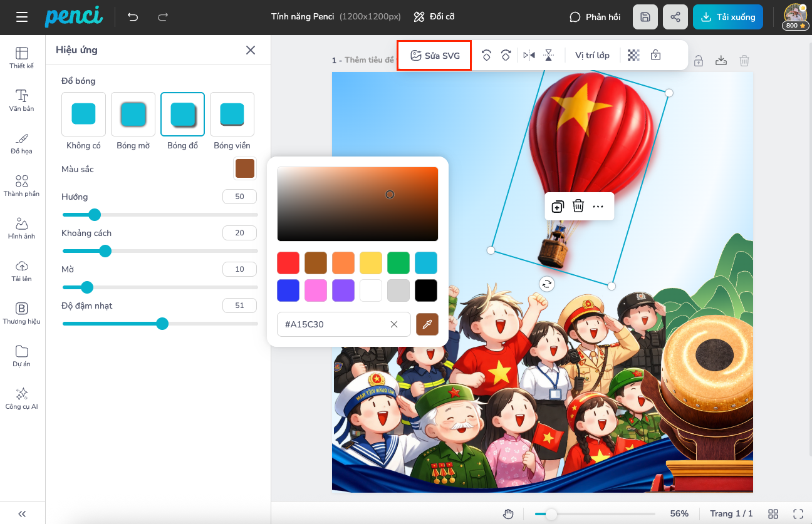Viewport: 812px width, 524px height.
Task: Flip the balloon vertically
Action: (x=548, y=55)
